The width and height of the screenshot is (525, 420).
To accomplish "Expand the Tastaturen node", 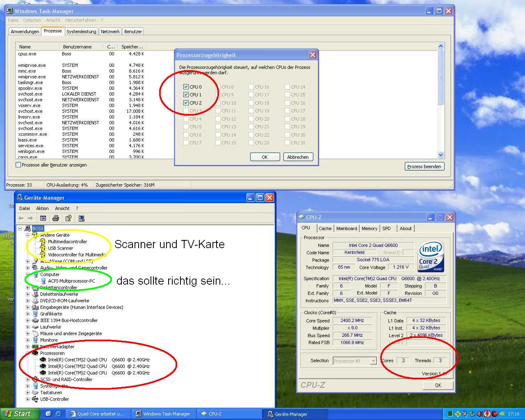I will [27, 393].
